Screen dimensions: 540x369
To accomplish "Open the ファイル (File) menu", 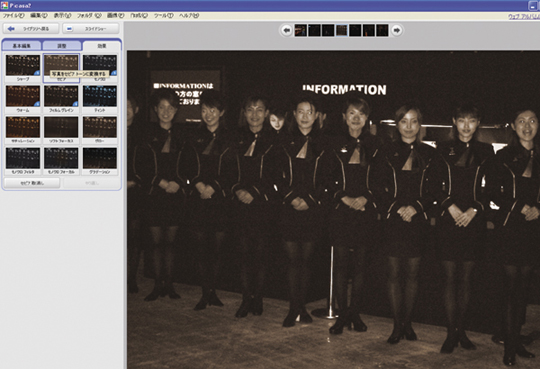I will click(x=13, y=16).
